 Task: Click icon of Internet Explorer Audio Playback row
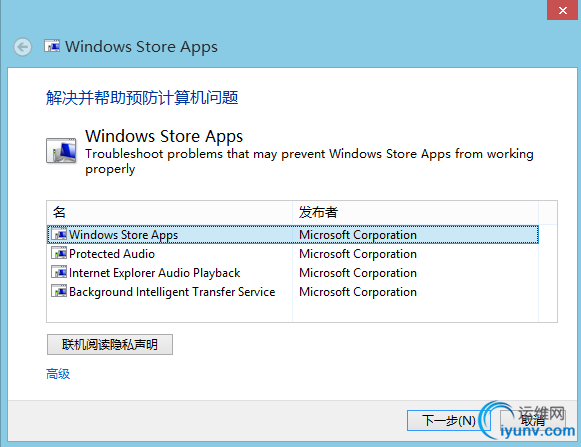pyautogui.click(x=59, y=272)
